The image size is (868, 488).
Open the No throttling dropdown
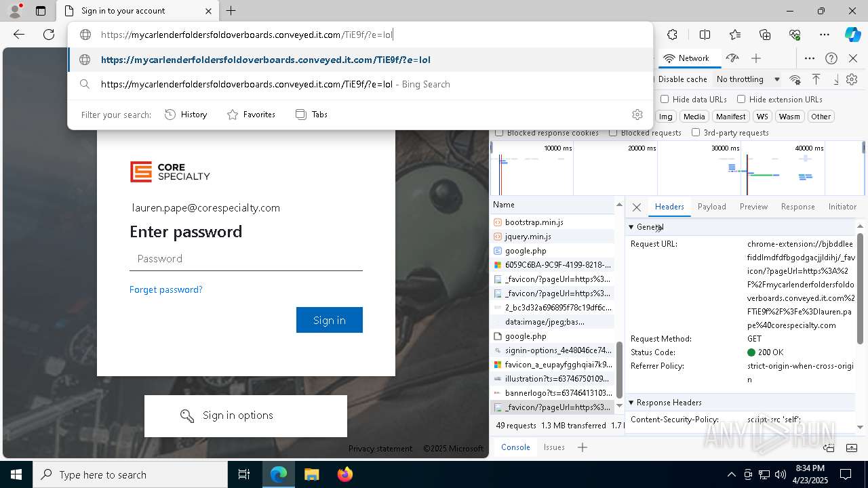(x=748, y=79)
